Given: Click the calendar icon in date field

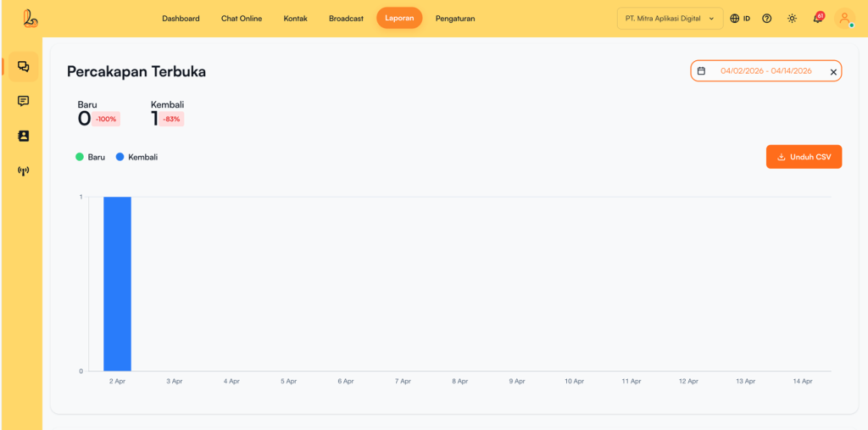Looking at the screenshot, I should (x=702, y=71).
